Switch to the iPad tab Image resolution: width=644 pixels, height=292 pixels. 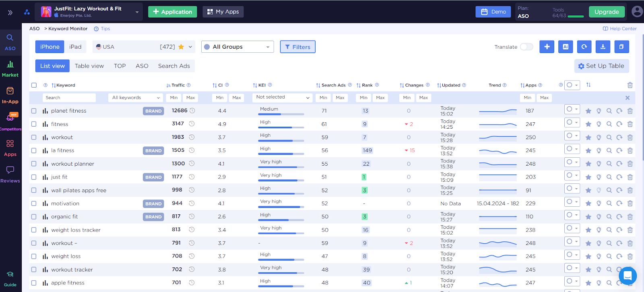(x=75, y=47)
